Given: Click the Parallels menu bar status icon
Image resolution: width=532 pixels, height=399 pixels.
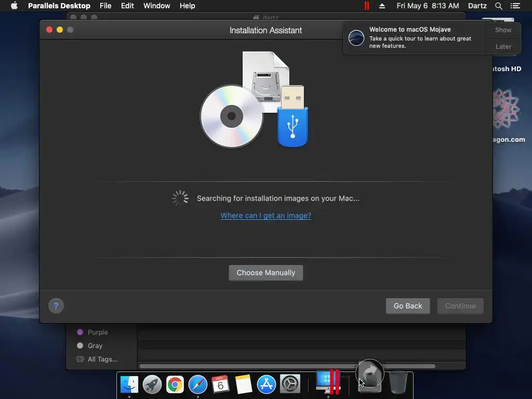Looking at the screenshot, I should (366, 6).
